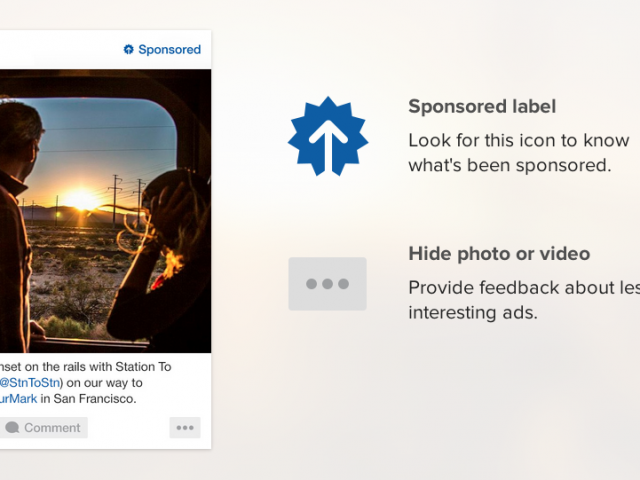
Task: Open the post's small three-dot options button
Action: pyautogui.click(x=185, y=428)
